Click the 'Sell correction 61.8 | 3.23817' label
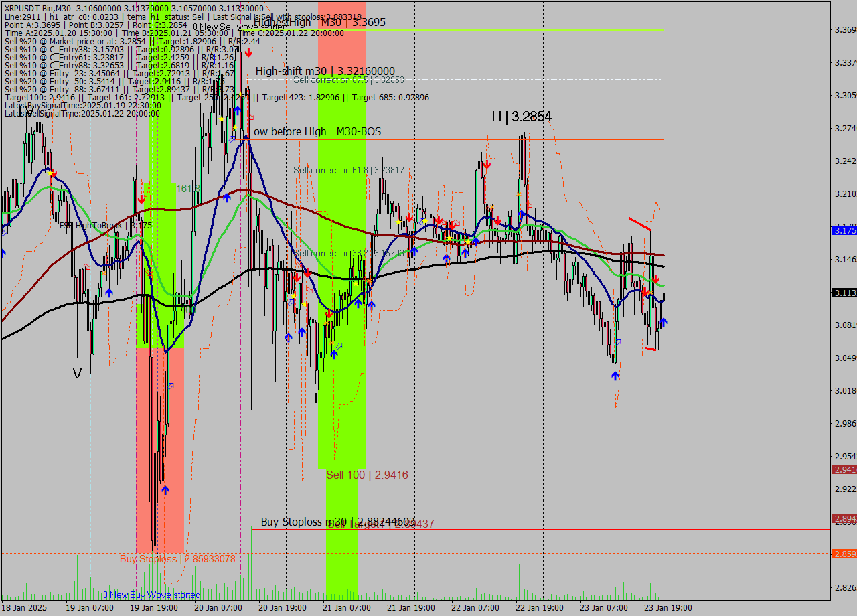 [349, 170]
